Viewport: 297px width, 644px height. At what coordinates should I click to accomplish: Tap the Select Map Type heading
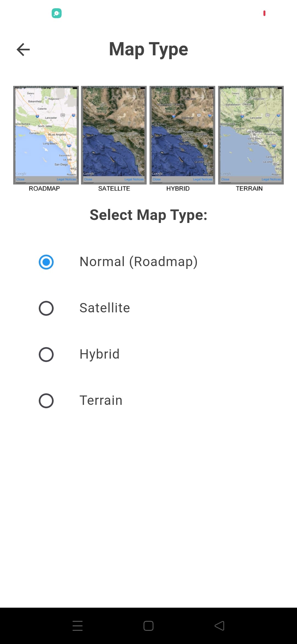[148, 215]
